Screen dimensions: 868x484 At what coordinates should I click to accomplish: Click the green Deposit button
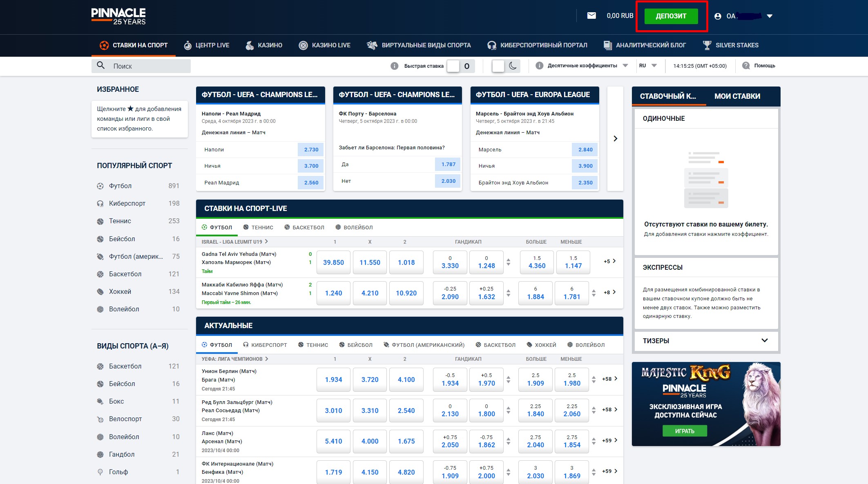(671, 16)
